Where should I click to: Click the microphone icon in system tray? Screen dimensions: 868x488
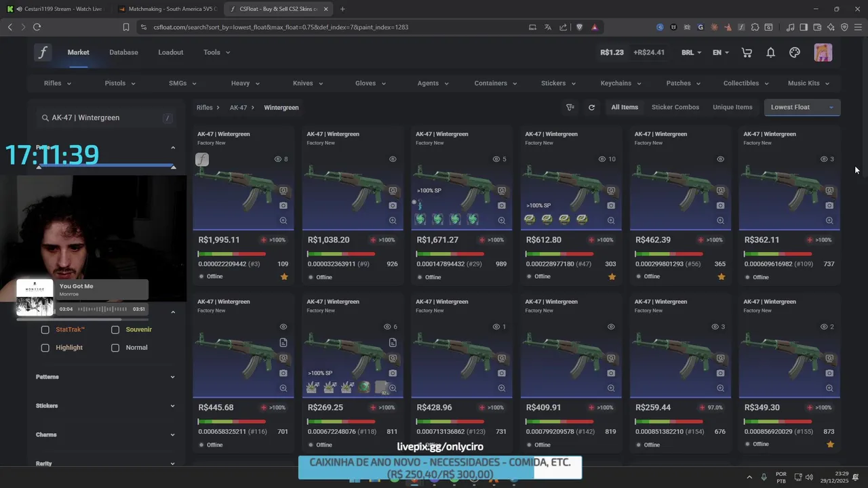coord(764,477)
